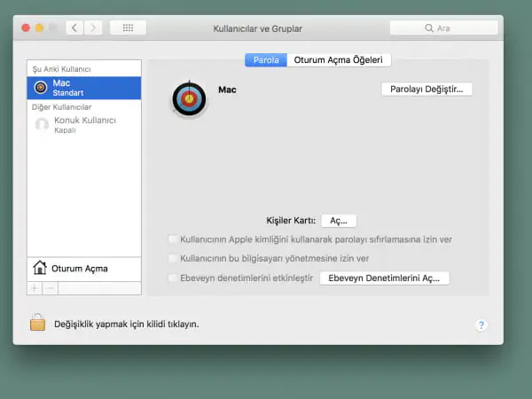The width and height of the screenshot is (532, 399).
Task: Open help with question mark button
Action: [481, 325]
